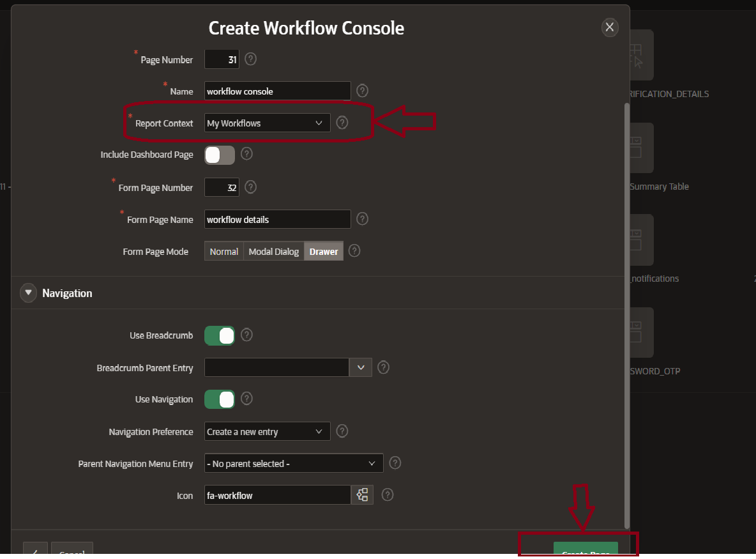
Task: Select Modal Dialog form page mode
Action: click(274, 251)
